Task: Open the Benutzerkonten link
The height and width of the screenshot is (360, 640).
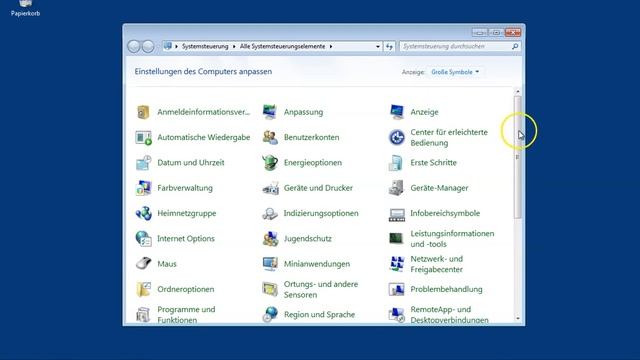Action: (311, 137)
